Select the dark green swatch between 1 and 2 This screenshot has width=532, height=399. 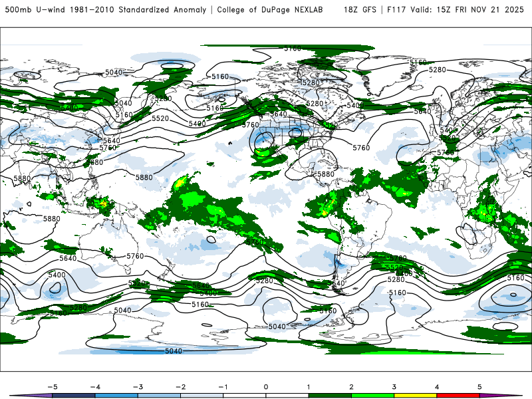click(x=330, y=396)
